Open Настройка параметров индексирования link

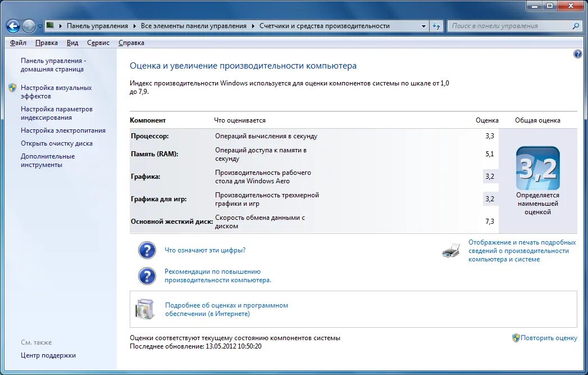point(57,114)
